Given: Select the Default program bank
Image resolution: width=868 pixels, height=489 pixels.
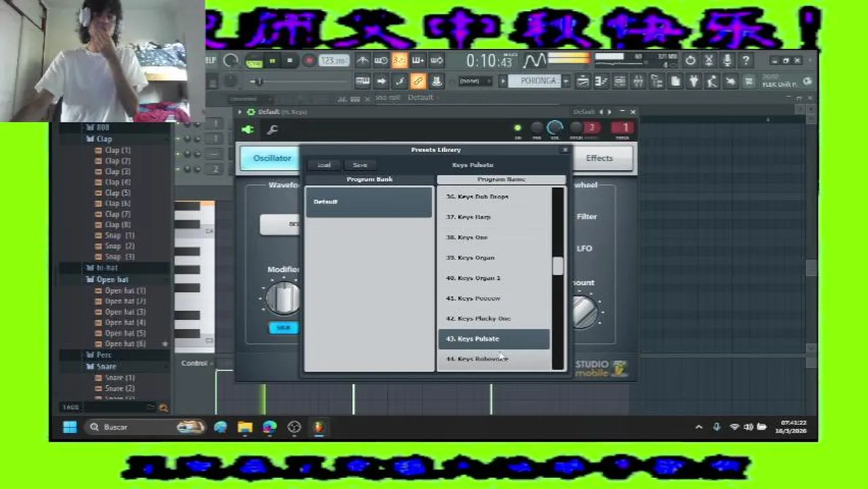Looking at the screenshot, I should pos(369,202).
